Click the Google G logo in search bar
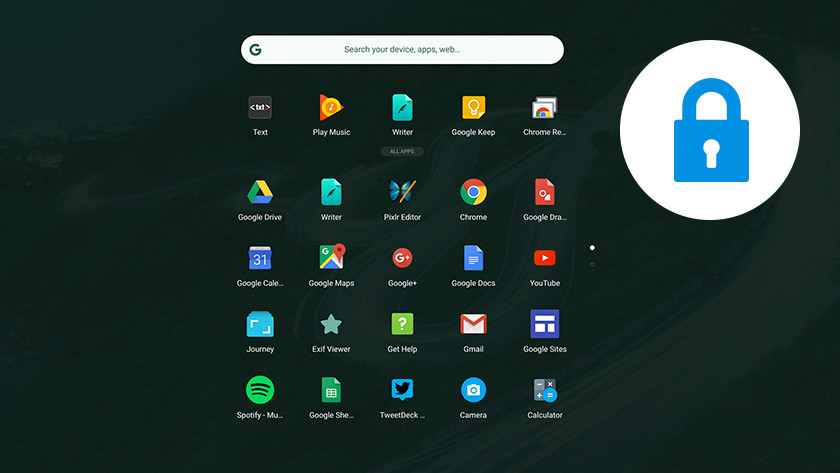840x473 pixels. coord(256,49)
